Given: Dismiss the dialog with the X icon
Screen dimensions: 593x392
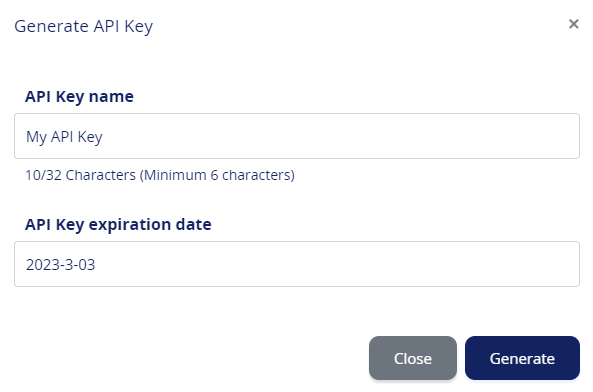Looking at the screenshot, I should (x=573, y=24).
